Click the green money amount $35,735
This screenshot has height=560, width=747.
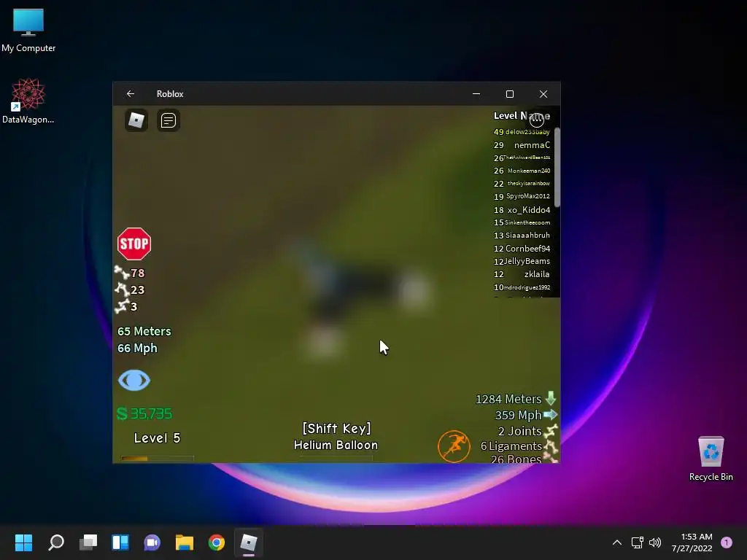coord(144,413)
